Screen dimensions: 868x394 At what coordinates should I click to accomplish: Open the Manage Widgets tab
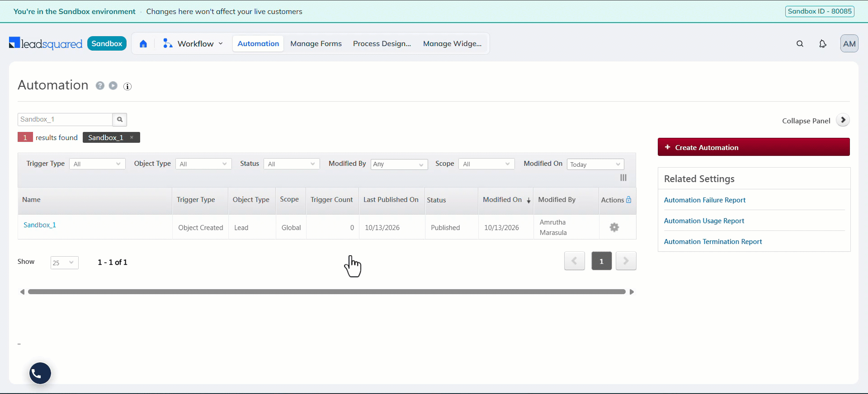click(x=453, y=44)
